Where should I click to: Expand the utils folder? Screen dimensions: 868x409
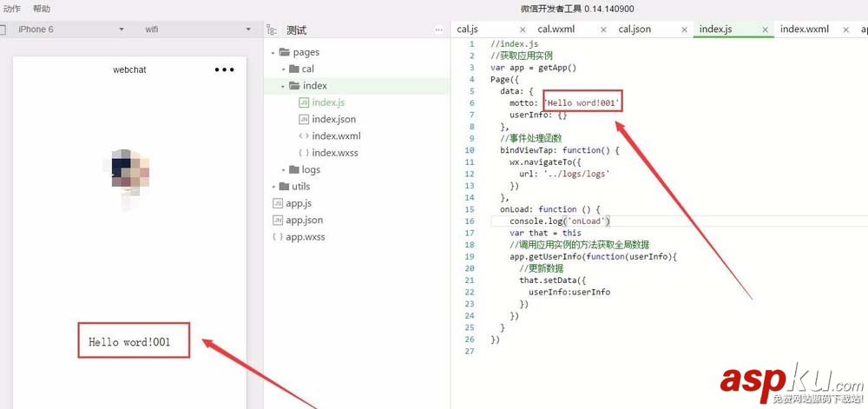(273, 187)
